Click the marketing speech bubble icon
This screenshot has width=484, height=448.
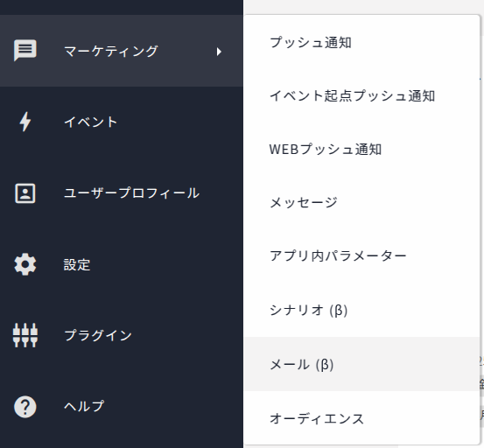point(25,50)
